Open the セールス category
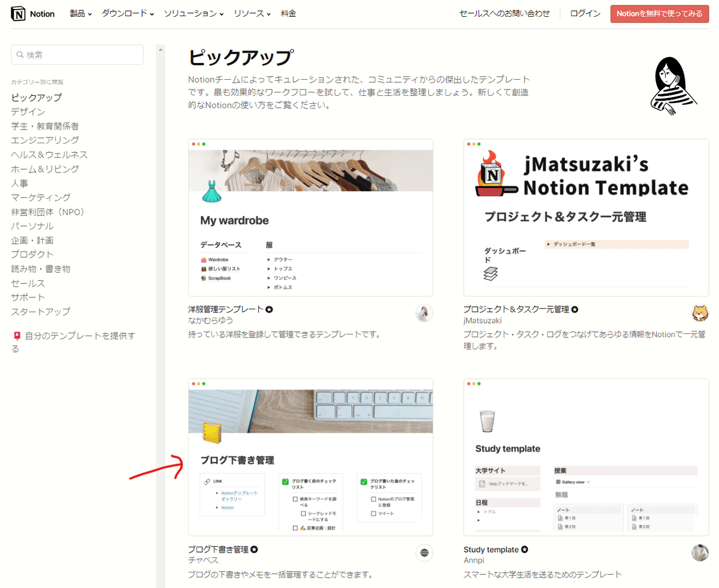719x588 pixels. pyautogui.click(x=28, y=283)
